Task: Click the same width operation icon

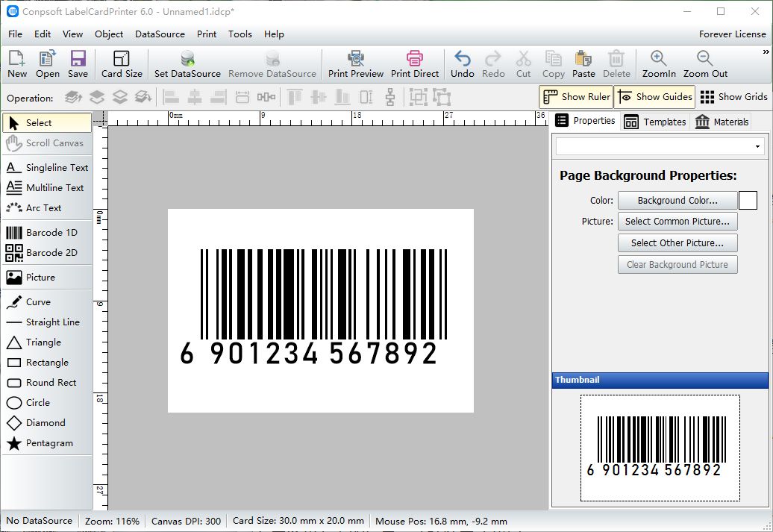Action: [242, 97]
